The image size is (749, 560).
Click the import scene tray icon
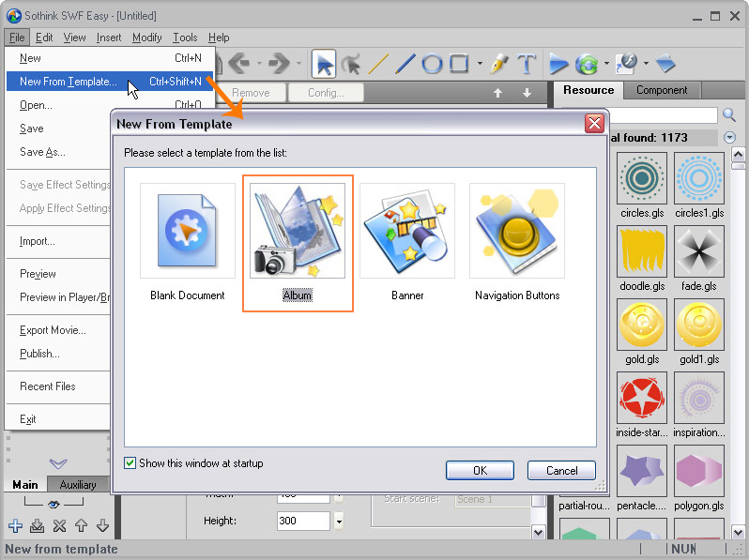pyautogui.click(x=37, y=525)
